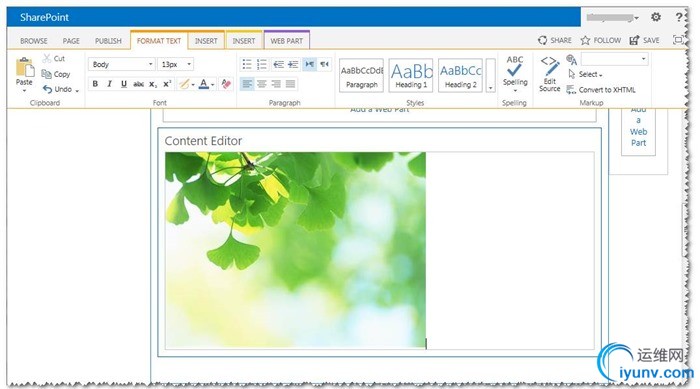Align text left
This screenshot has width=700, height=389.
click(x=247, y=84)
